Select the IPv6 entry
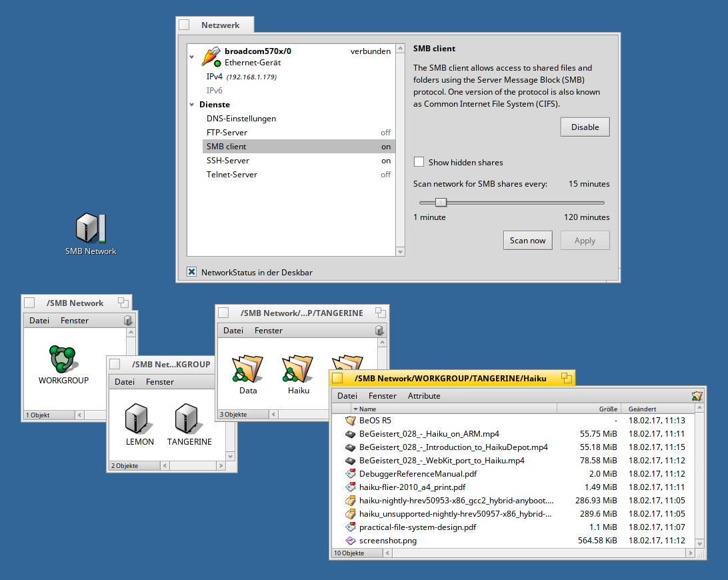Viewport: 728px width, 580px height. [299, 91]
